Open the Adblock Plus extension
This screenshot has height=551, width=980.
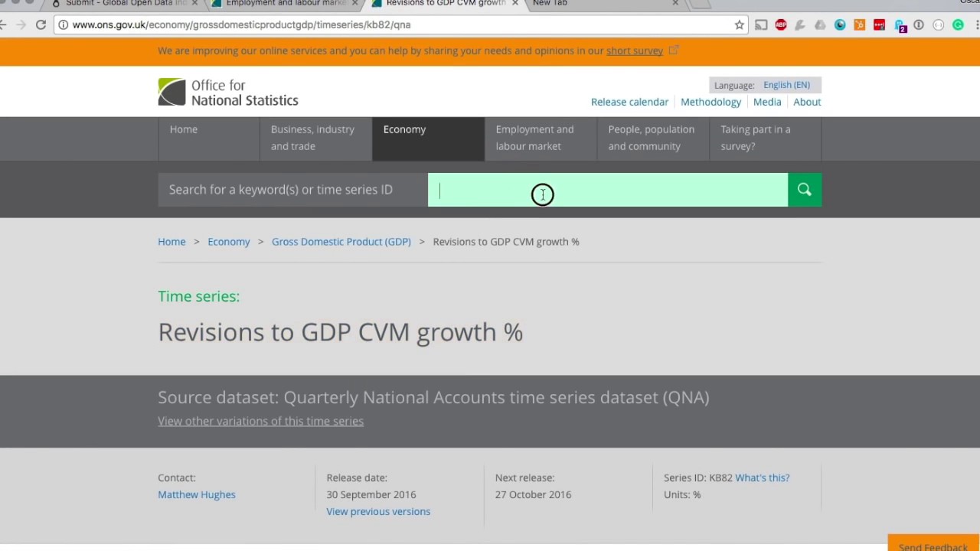[781, 24]
